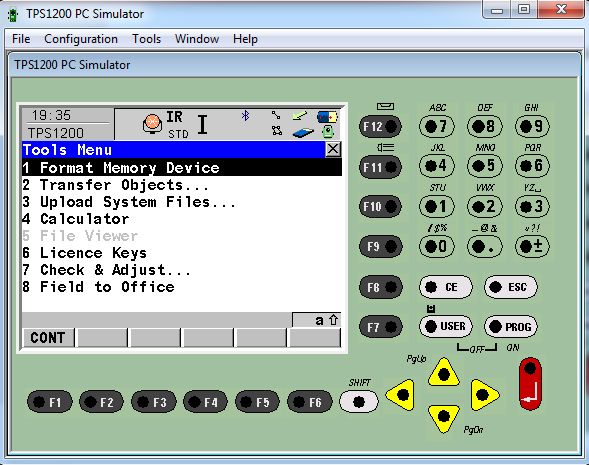Image resolution: width=589 pixels, height=465 pixels.
Task: Click the line/area status icon
Action: (276, 130)
